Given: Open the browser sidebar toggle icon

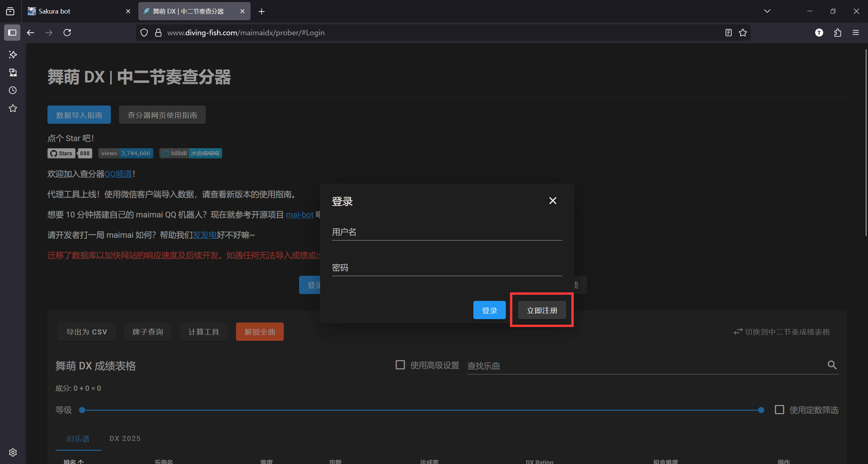Looking at the screenshot, I should [x=12, y=33].
